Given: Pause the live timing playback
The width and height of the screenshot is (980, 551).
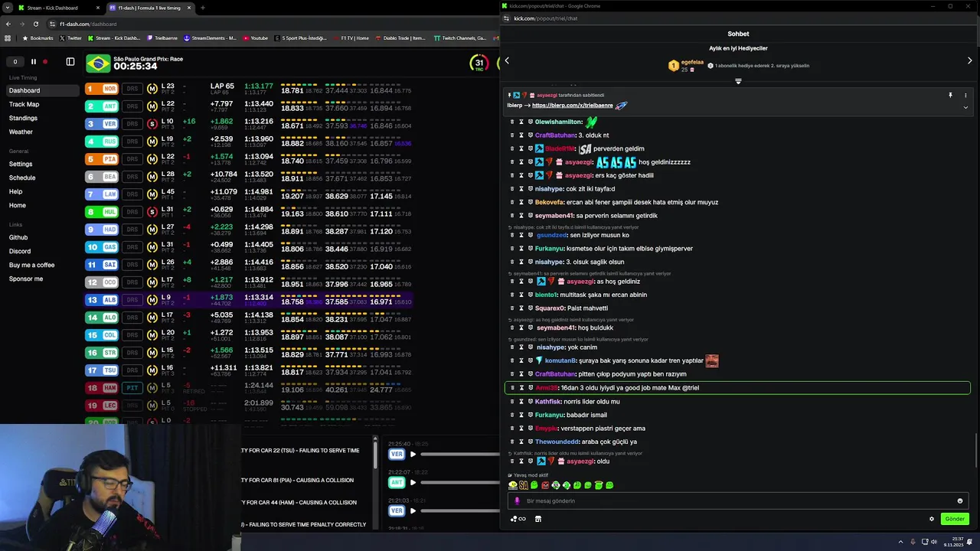Looking at the screenshot, I should click(33, 62).
